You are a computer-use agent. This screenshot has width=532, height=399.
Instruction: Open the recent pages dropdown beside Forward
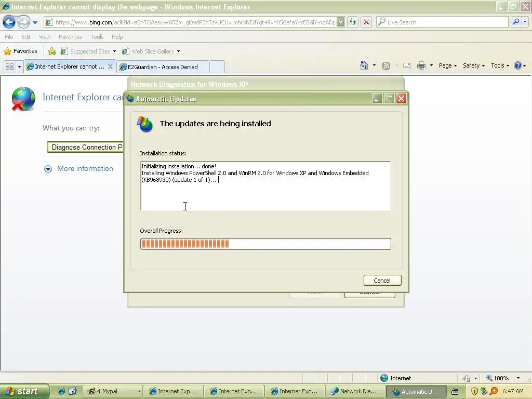pyautogui.click(x=35, y=22)
